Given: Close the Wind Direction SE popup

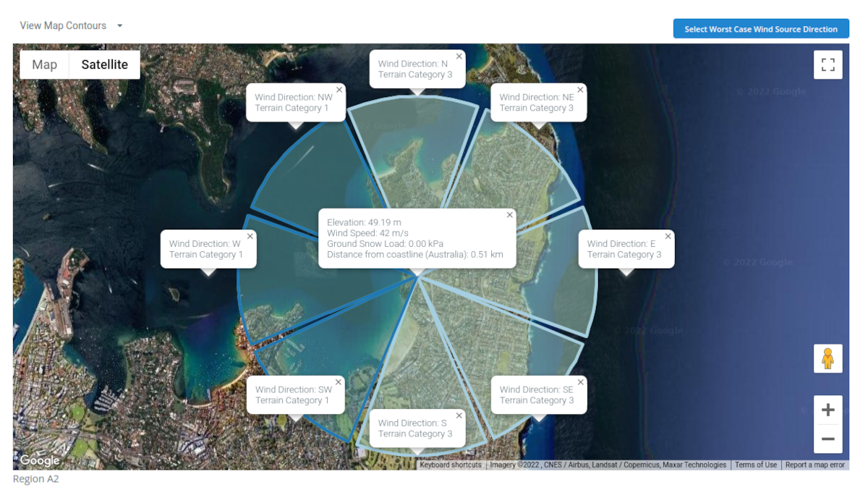Looking at the screenshot, I should [x=580, y=382].
